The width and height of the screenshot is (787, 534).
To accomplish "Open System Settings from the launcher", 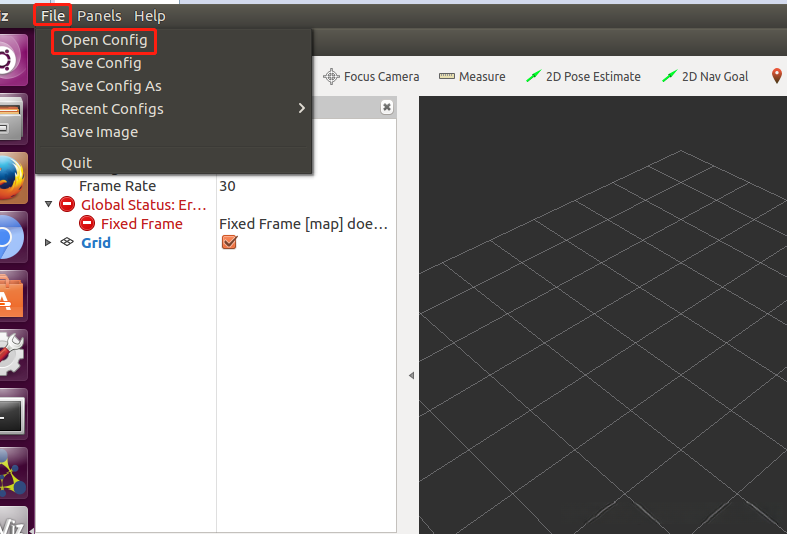I will (12, 355).
